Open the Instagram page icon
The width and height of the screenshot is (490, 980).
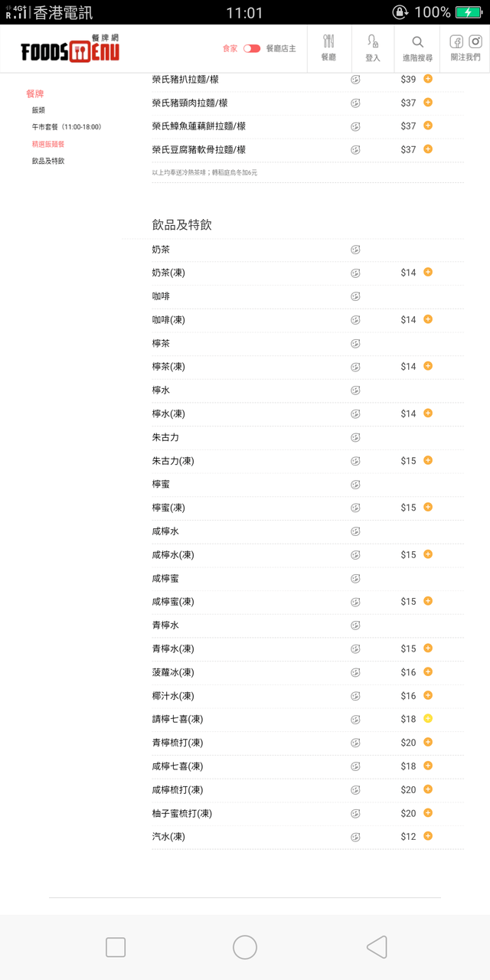pos(475,42)
